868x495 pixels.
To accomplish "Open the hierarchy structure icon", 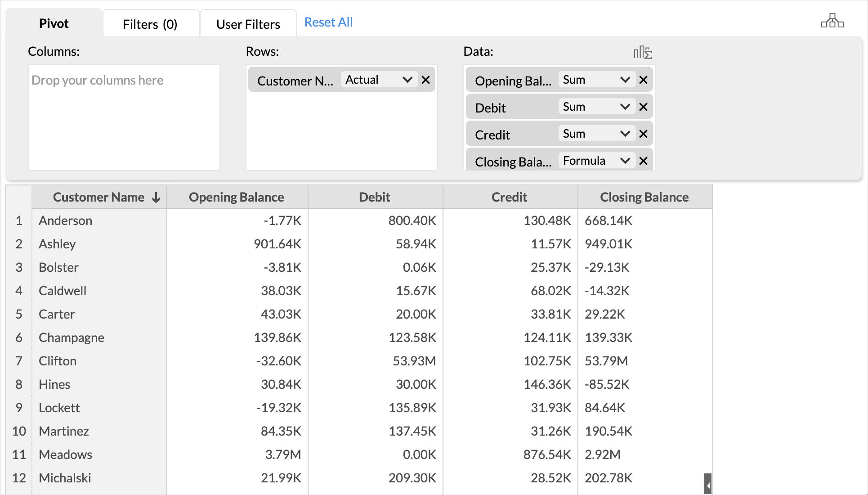I will tap(832, 21).
